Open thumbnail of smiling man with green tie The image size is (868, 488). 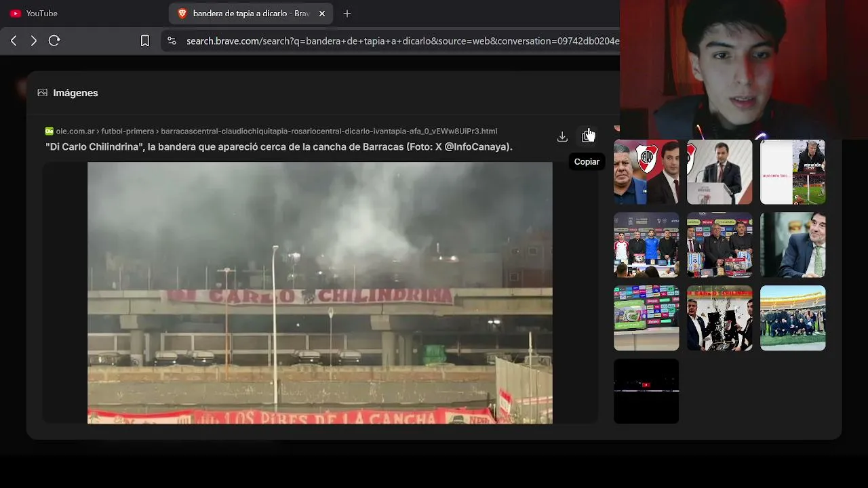click(793, 245)
